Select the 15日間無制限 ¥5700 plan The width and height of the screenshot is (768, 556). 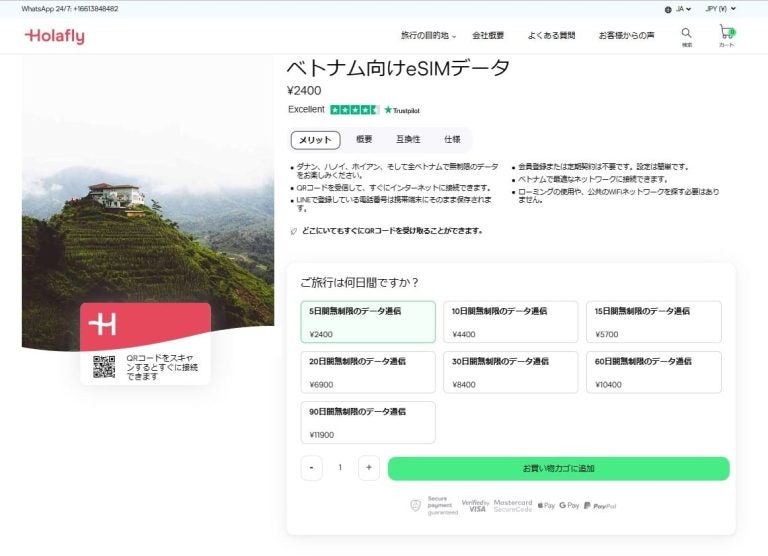(654, 322)
